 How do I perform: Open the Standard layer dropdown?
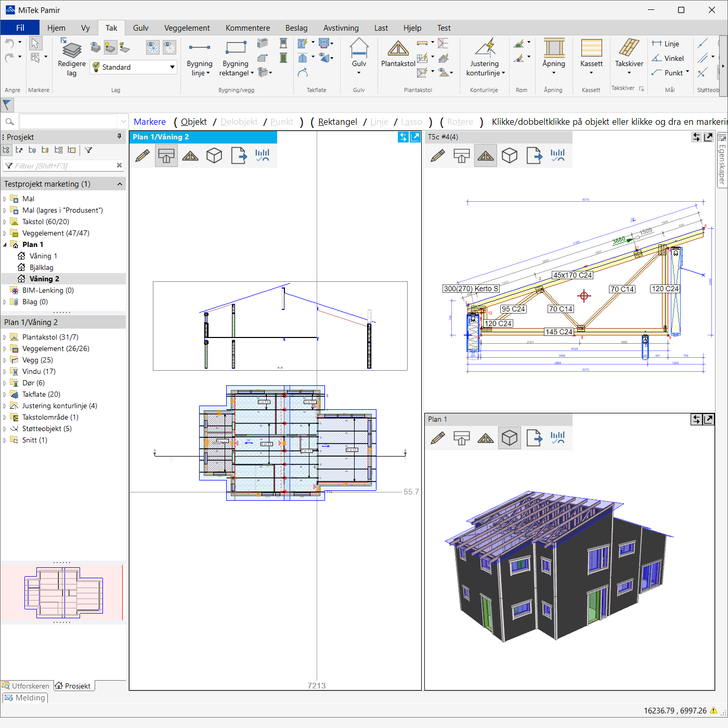(x=172, y=67)
